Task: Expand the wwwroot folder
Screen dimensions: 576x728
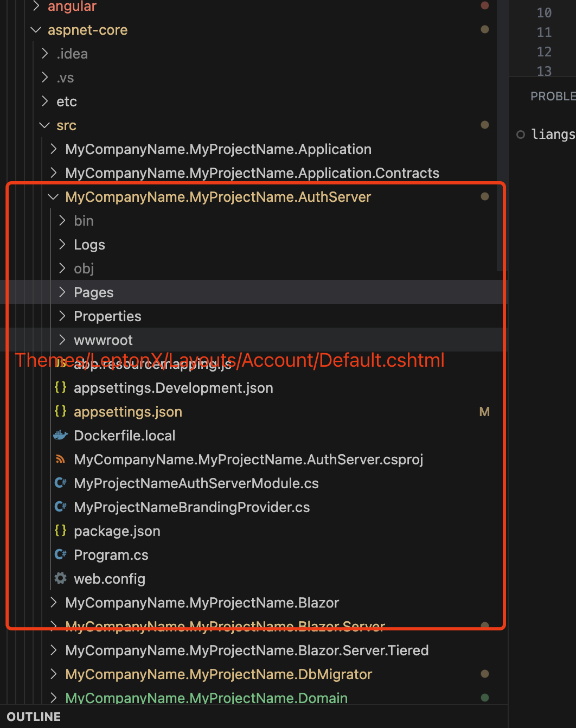Action: click(103, 340)
